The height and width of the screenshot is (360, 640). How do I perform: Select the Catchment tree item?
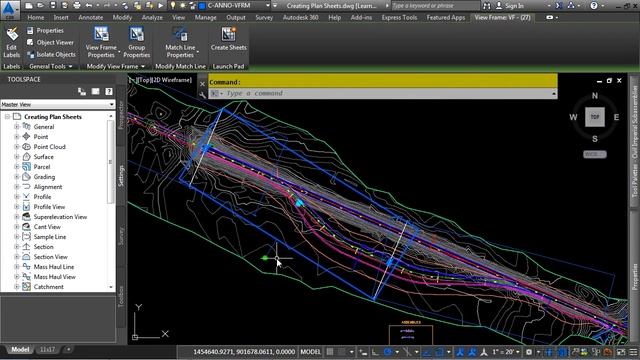pyautogui.click(x=49, y=287)
